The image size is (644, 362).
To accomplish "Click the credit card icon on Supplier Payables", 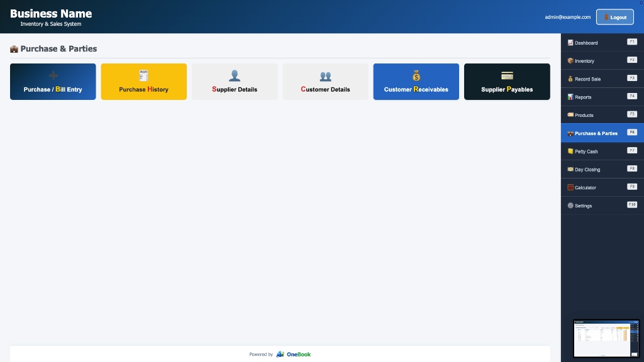I will tap(508, 75).
